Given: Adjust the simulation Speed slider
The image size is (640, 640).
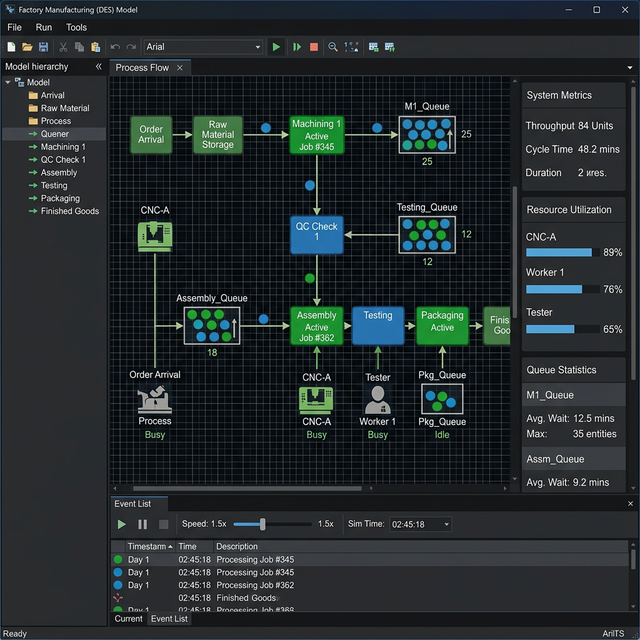Looking at the screenshot, I should click(263, 524).
